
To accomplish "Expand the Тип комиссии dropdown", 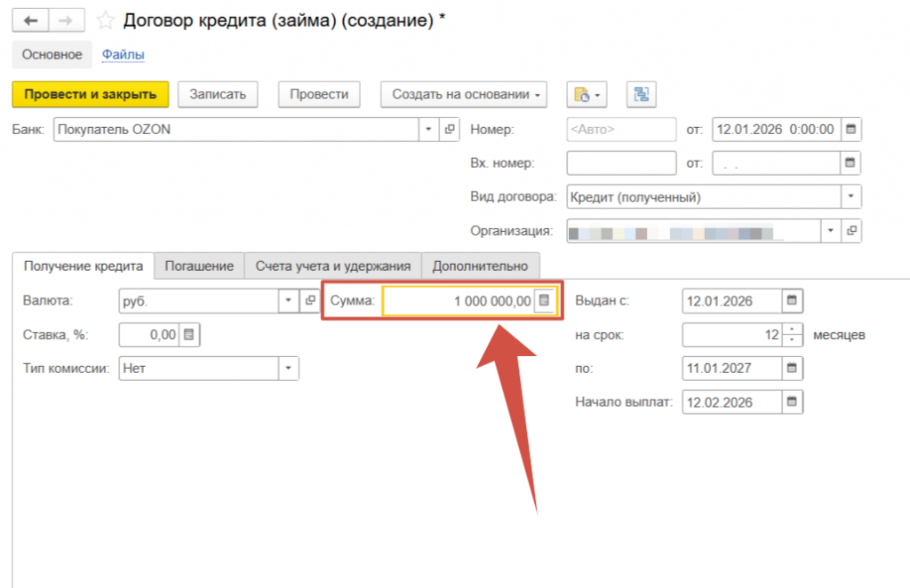I will [289, 368].
